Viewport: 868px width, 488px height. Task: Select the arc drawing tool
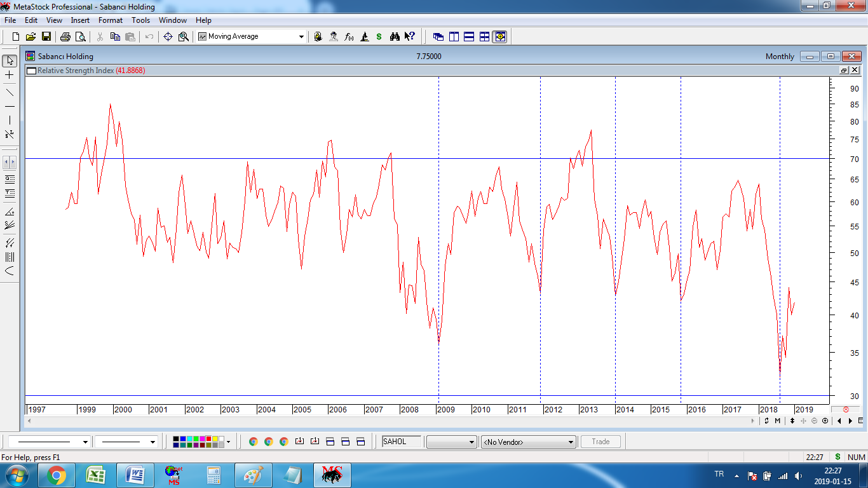[x=10, y=271]
